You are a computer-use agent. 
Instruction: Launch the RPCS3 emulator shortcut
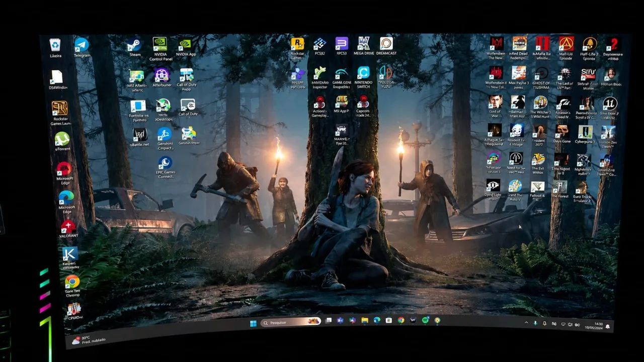(342, 46)
